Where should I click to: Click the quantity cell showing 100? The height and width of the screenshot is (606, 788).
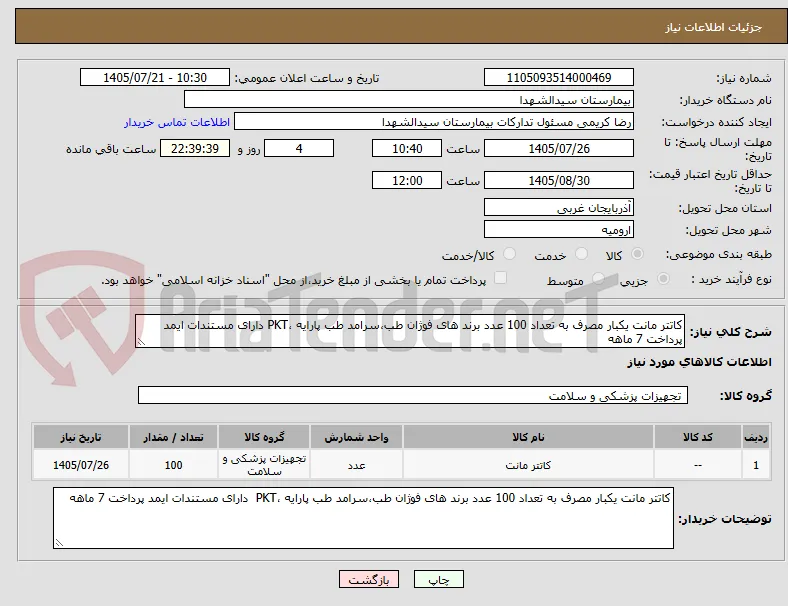pos(173,465)
